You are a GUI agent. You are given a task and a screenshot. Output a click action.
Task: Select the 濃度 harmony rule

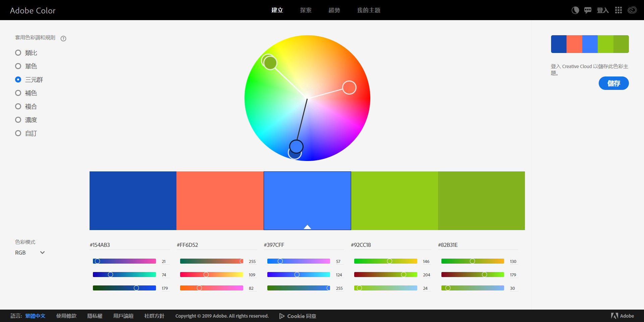point(26,120)
